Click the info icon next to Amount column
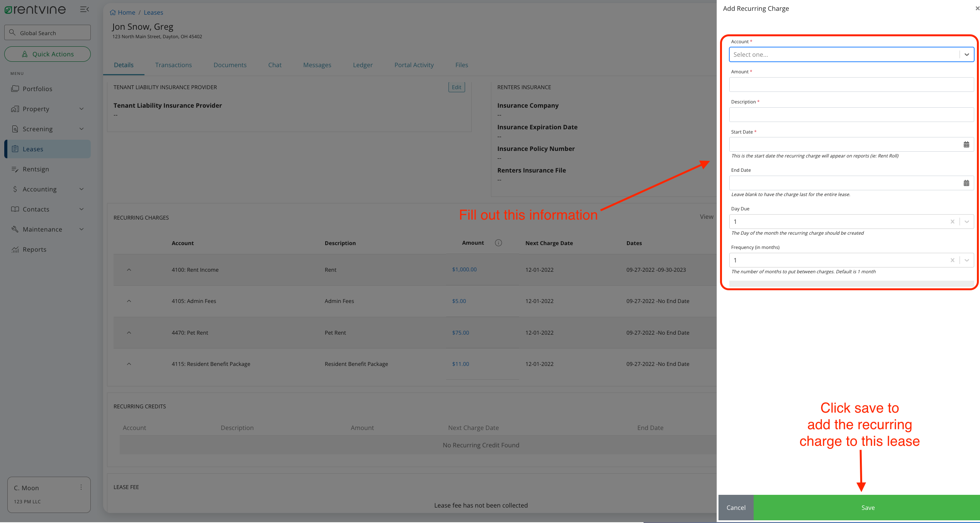Image resolution: width=980 pixels, height=523 pixels. pyautogui.click(x=499, y=243)
